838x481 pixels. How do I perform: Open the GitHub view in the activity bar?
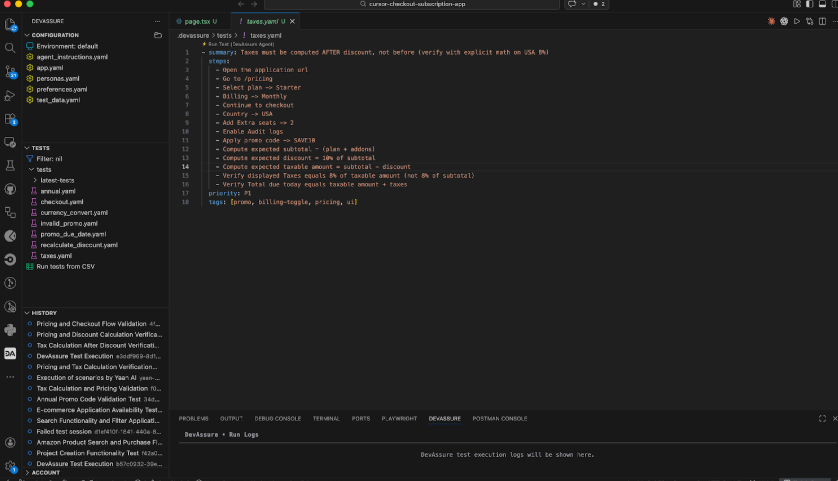click(10, 189)
